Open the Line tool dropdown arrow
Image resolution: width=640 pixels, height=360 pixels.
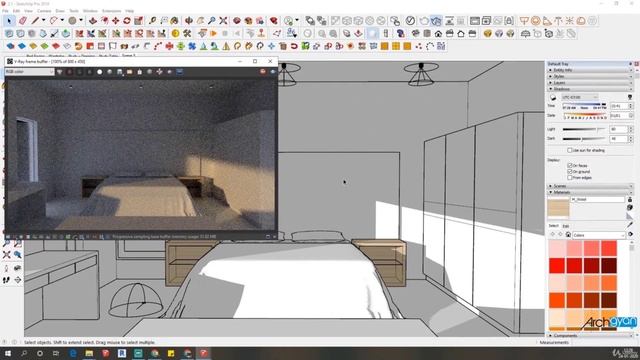[x=43, y=20]
